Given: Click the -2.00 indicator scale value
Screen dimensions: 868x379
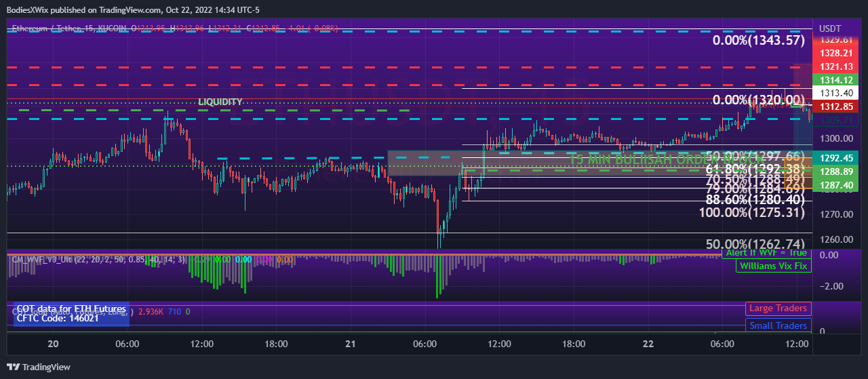Looking at the screenshot, I should pos(832,285).
